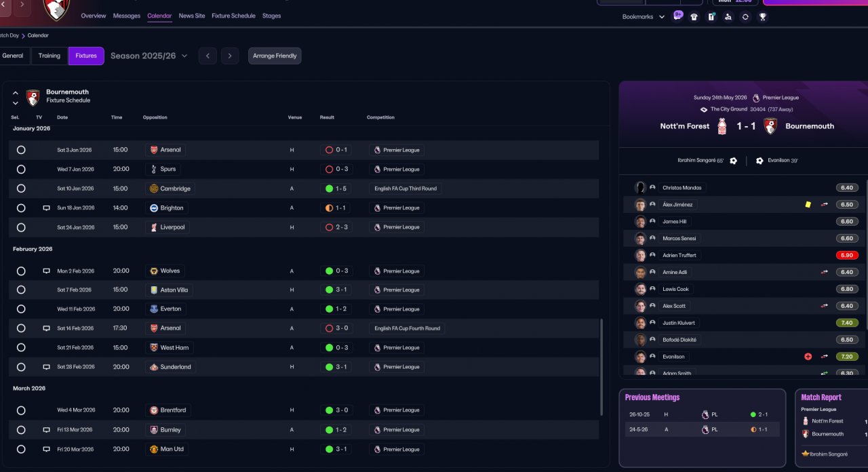The height and width of the screenshot is (472, 868).
Task: Go to previous season with left chevron
Action: coord(208,56)
